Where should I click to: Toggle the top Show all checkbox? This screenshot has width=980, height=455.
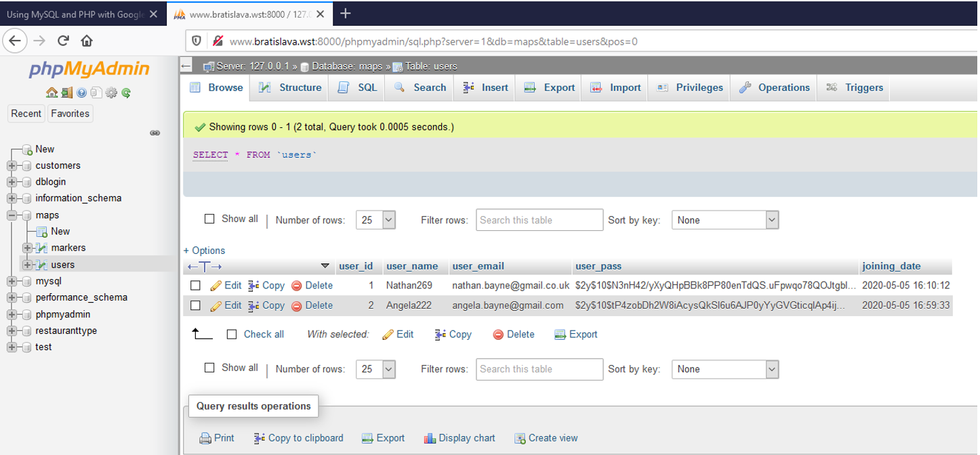209,219
